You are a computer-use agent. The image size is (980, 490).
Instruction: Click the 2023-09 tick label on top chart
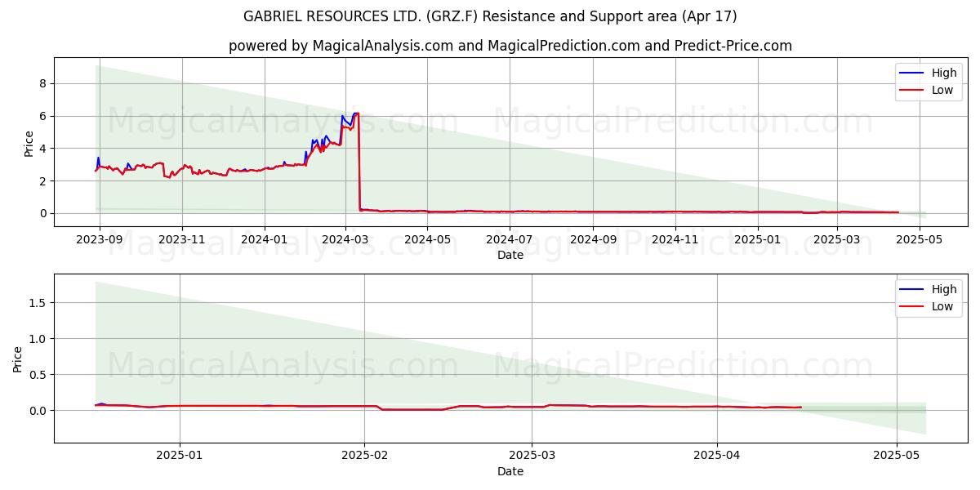pyautogui.click(x=100, y=240)
